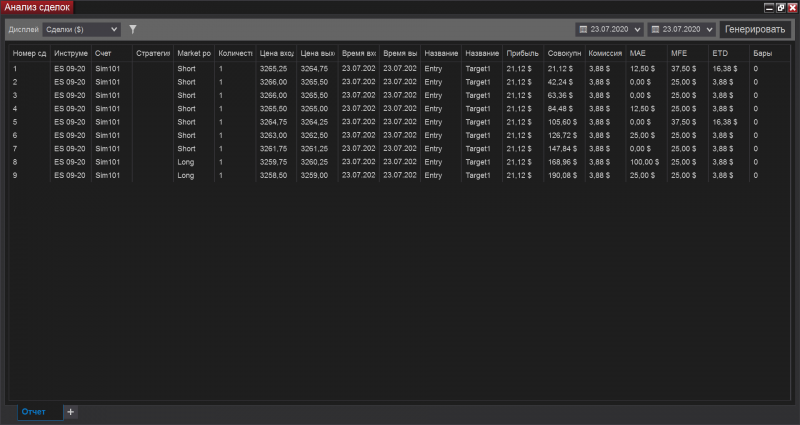Image resolution: width=800 pixels, height=425 pixels.
Task: Click exit price 3262,50 cell
Action: point(317,135)
